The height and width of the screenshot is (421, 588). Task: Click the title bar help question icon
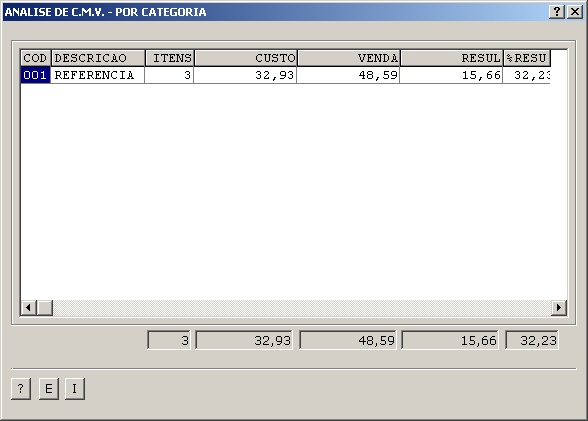coord(557,12)
